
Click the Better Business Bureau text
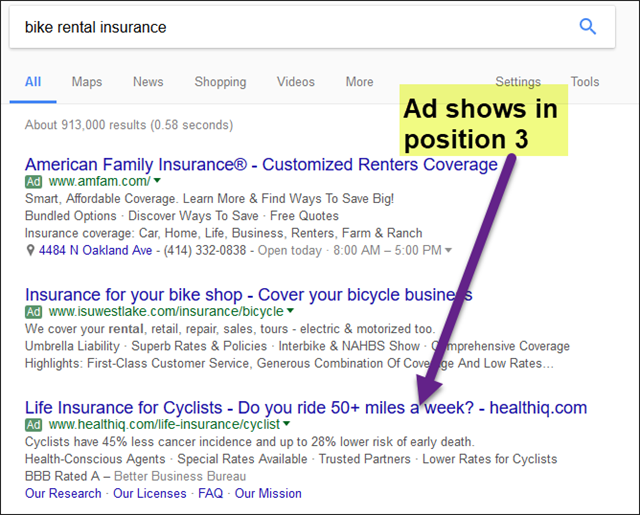(x=180, y=476)
